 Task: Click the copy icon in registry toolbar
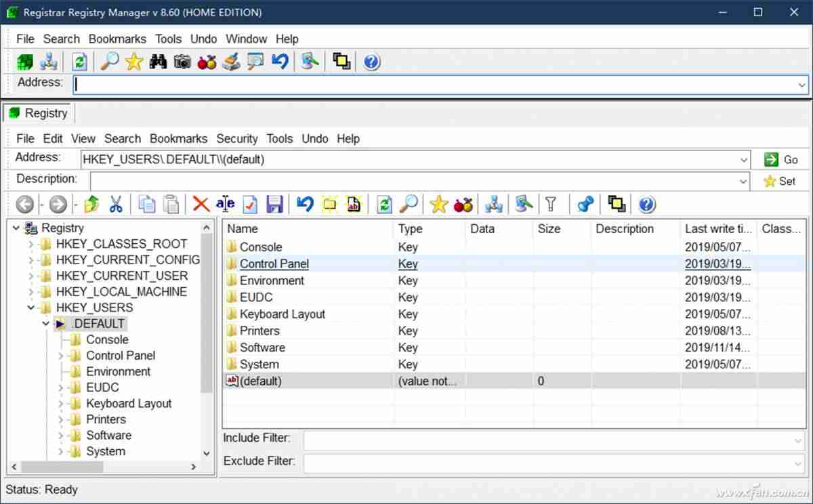point(146,204)
